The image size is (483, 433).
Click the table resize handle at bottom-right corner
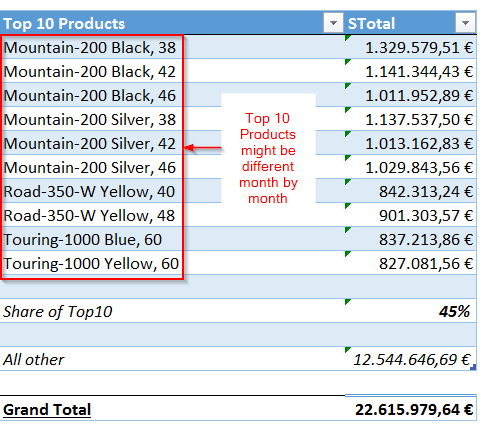tap(473, 367)
